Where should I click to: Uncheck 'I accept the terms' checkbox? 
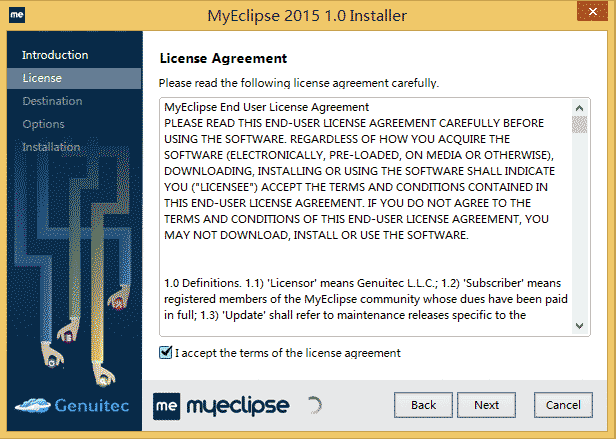[165, 352]
